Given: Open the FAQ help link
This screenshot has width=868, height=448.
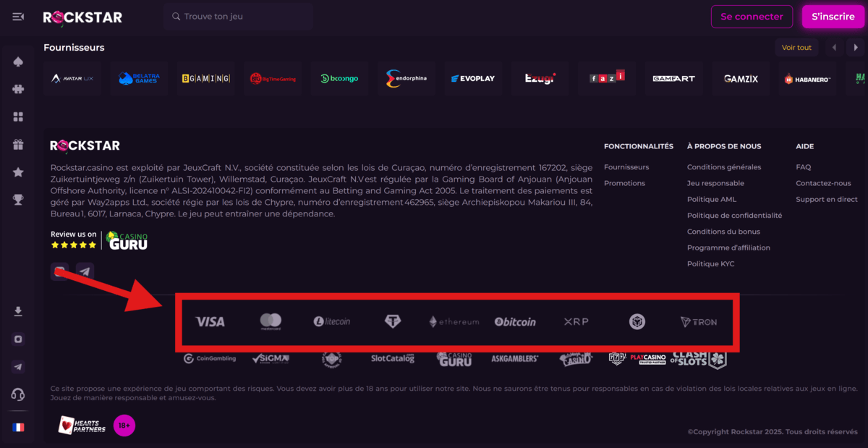Looking at the screenshot, I should coord(804,167).
